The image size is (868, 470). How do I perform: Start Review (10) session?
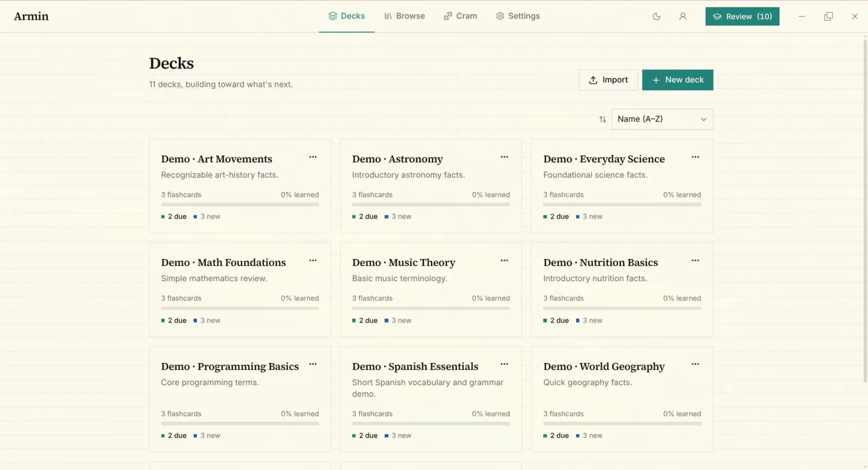point(742,17)
